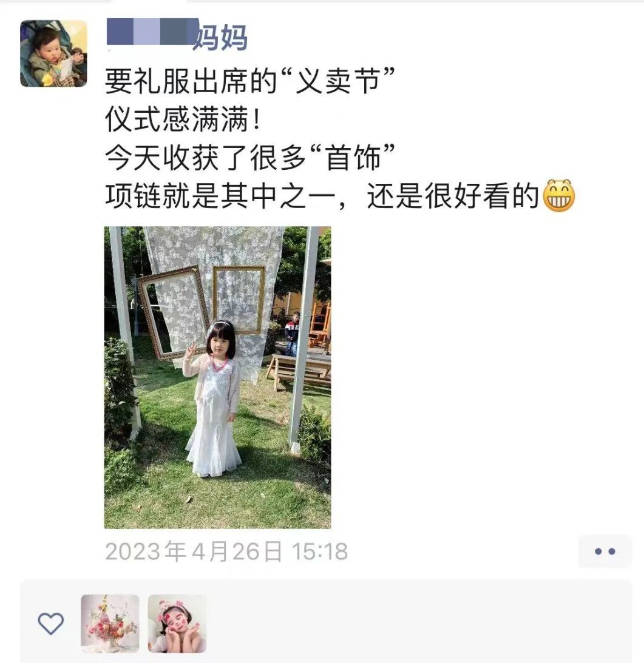Image resolution: width=644 pixels, height=663 pixels.
Task: Tap the grinning emoji in the post
Action: (558, 196)
